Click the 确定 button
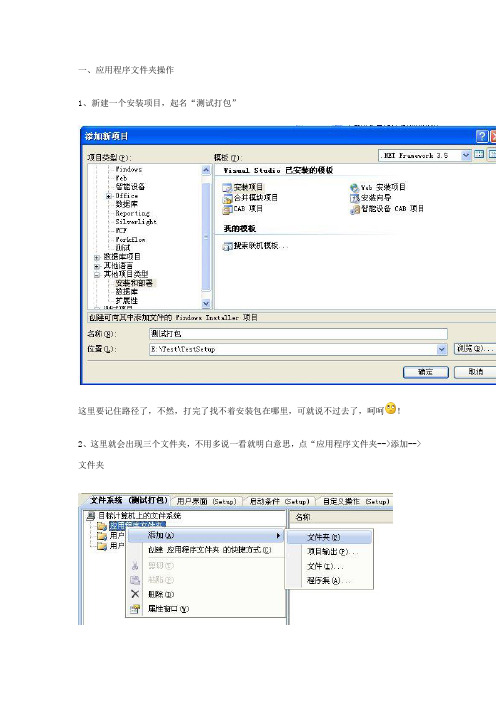Screen dimensions: 496x702 click(426, 372)
